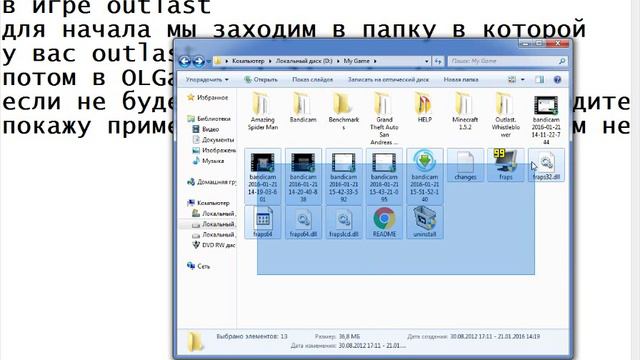Select the Grand Theft Auto San Andreas folder
This screenshot has height=360, width=640.
pos(384,119)
